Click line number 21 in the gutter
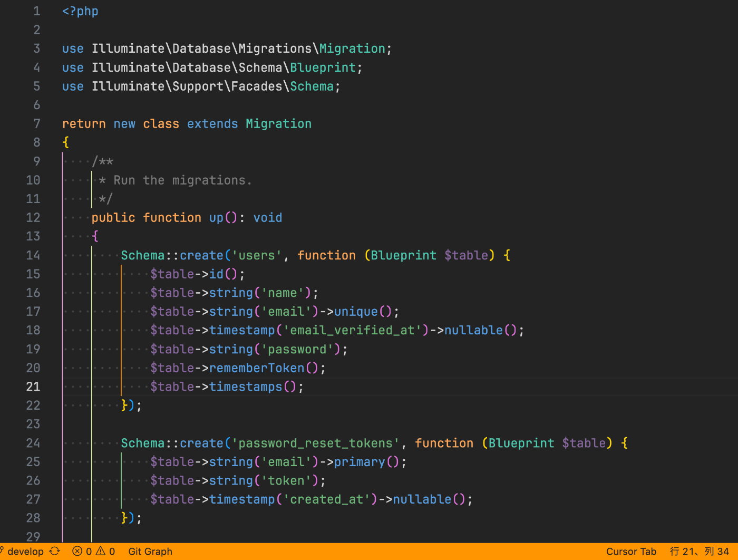Image resolution: width=738 pixels, height=560 pixels. [33, 387]
